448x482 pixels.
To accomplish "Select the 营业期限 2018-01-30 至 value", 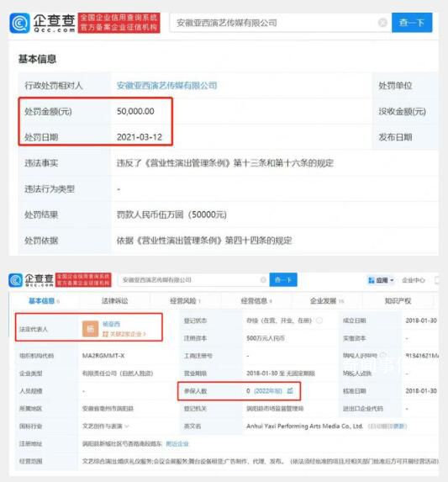I will (x=281, y=373).
